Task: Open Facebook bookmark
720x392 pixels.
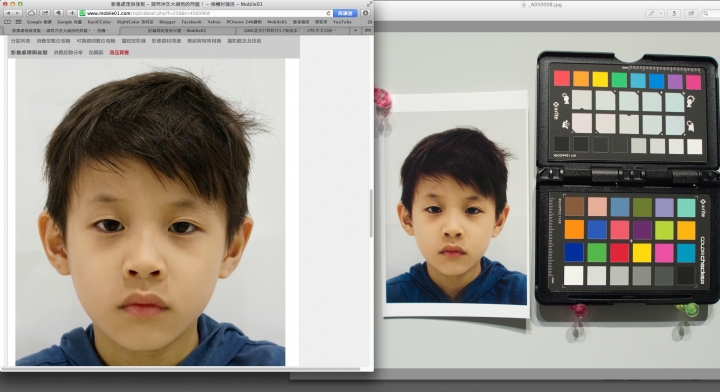Action: pos(191,22)
